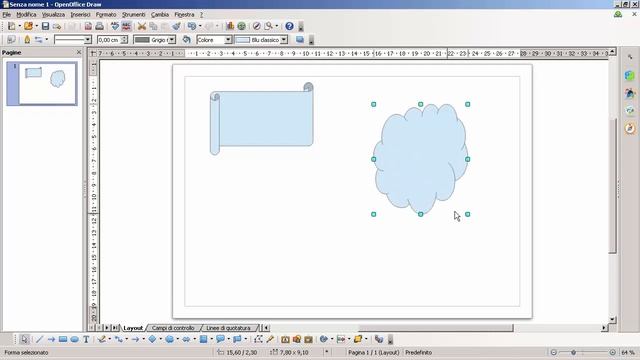Select the Line with arrow tool
Viewport: 640px width, 360px height.
click(51, 339)
